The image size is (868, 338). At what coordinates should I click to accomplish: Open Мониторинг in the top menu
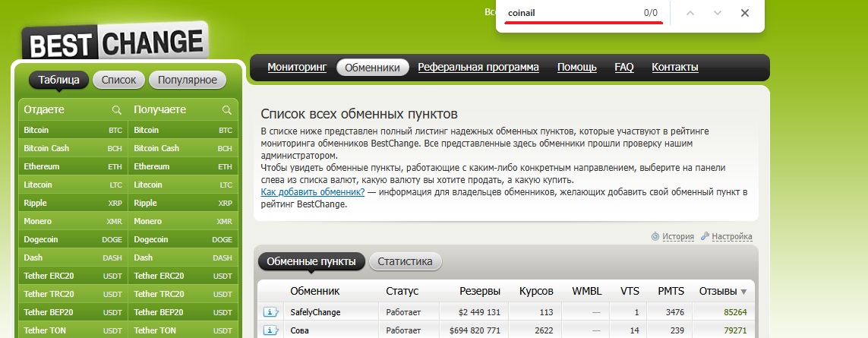[297, 67]
